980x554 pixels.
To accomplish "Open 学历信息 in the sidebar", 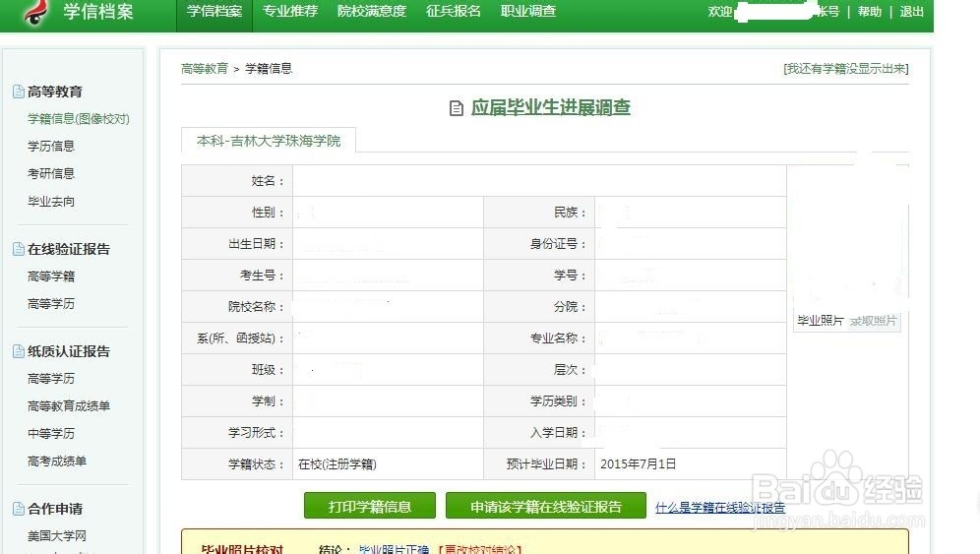I will tap(51, 147).
